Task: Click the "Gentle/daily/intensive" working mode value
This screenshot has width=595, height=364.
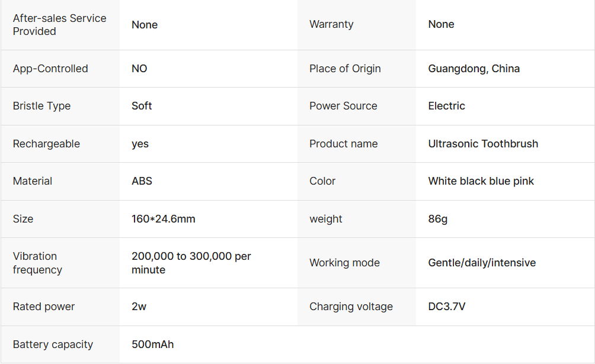Action: pos(482,263)
